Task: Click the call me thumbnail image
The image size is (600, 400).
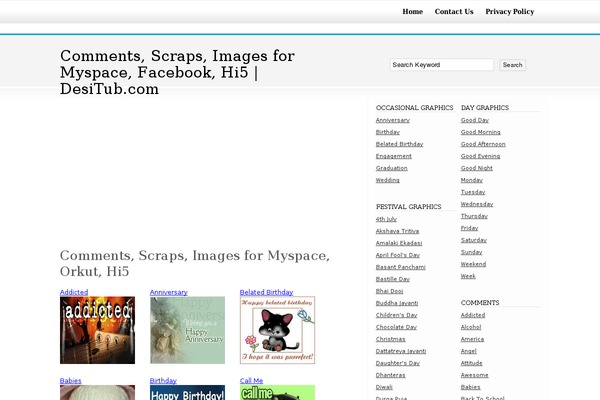Action: [277, 392]
